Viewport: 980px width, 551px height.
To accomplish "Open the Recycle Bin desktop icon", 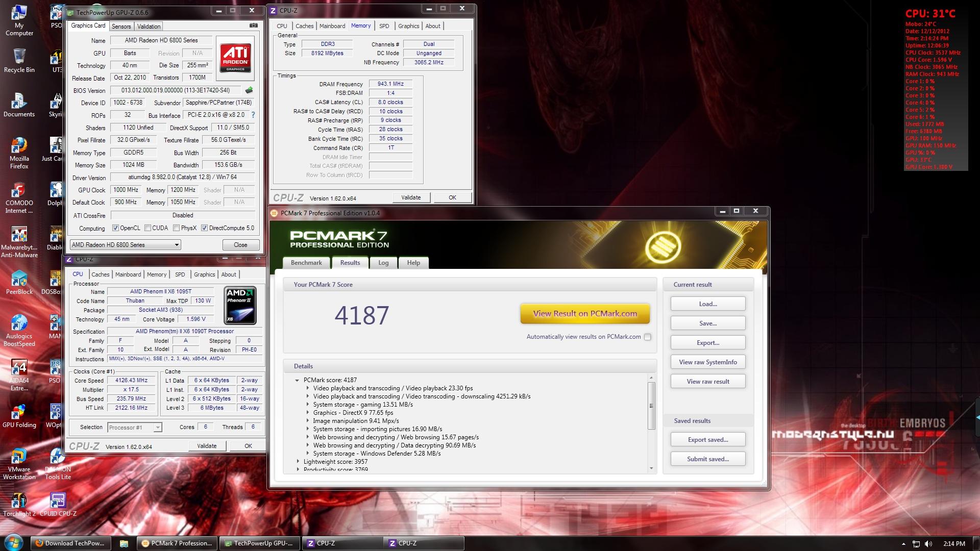I will click(19, 61).
